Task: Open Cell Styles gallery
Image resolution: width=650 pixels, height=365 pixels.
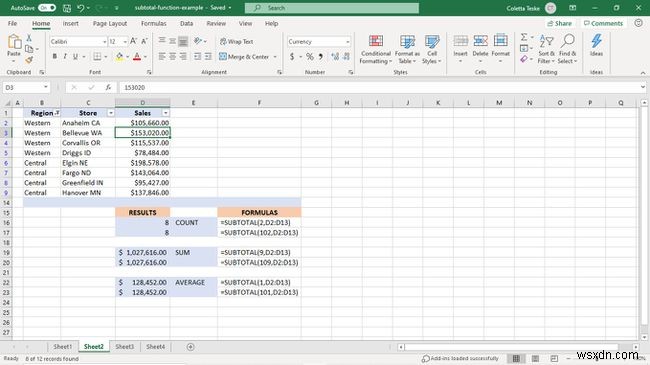Action: pos(432,49)
